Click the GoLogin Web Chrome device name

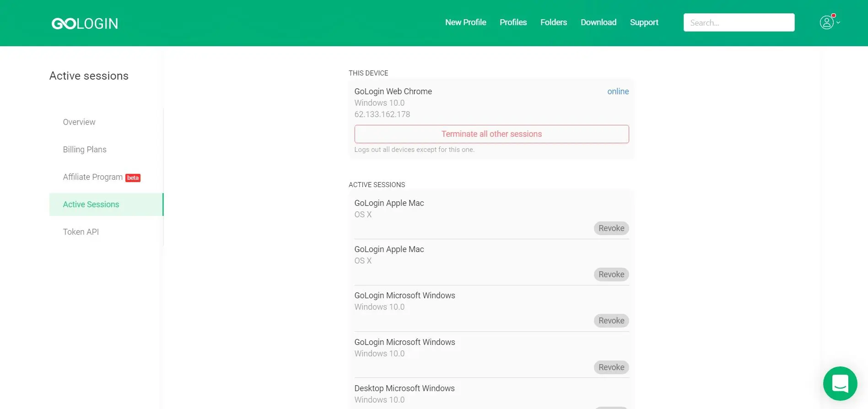click(393, 91)
